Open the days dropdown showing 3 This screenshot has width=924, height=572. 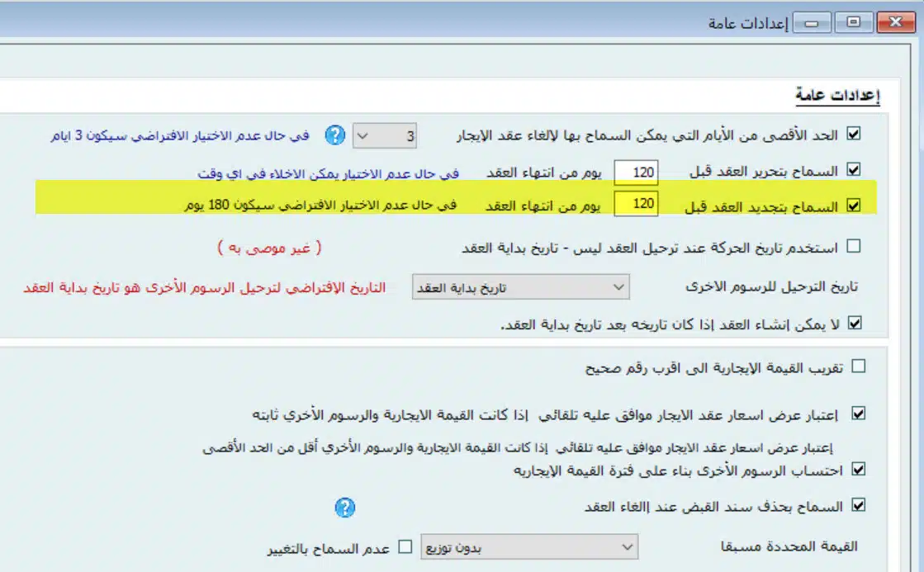384,135
